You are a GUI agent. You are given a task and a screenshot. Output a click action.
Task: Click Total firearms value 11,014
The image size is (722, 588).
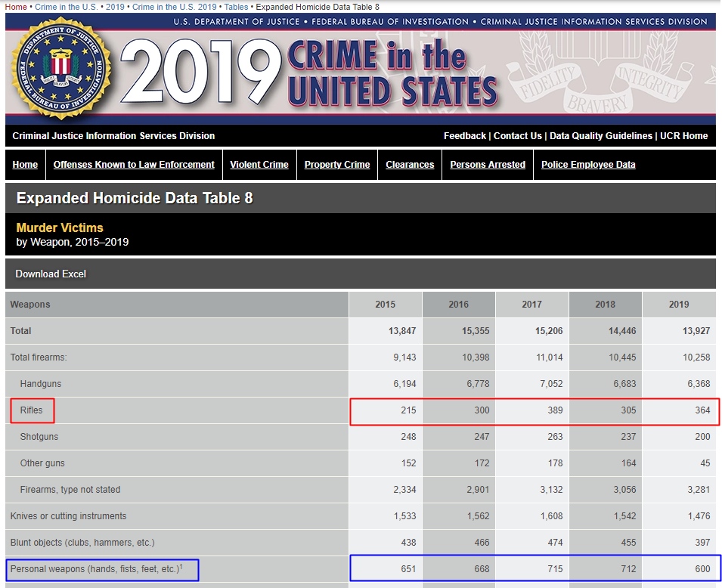(550, 357)
